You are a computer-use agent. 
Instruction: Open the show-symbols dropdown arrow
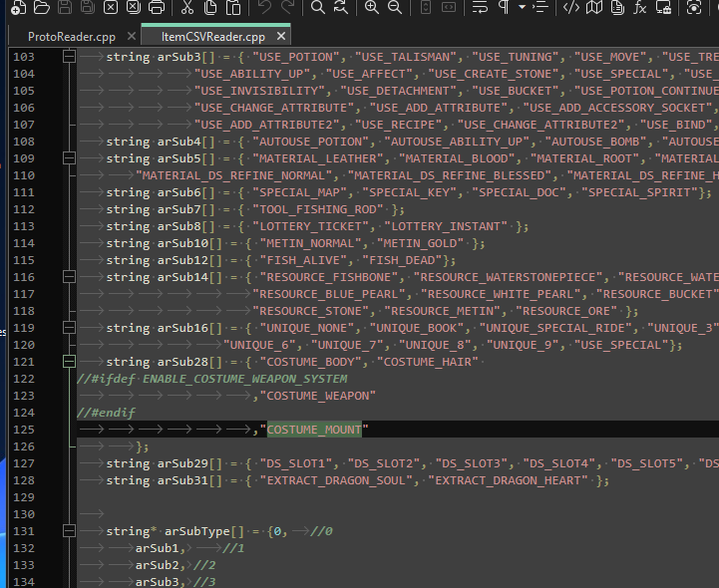522,7
